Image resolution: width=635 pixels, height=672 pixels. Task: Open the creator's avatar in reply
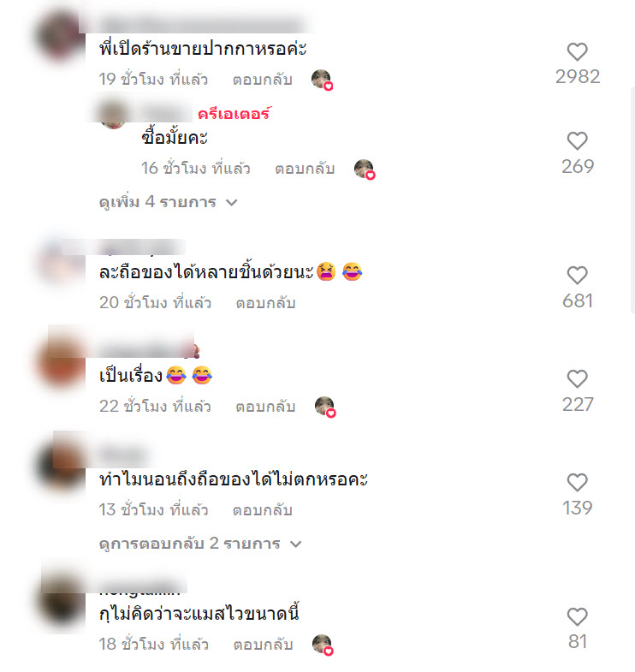[112, 114]
